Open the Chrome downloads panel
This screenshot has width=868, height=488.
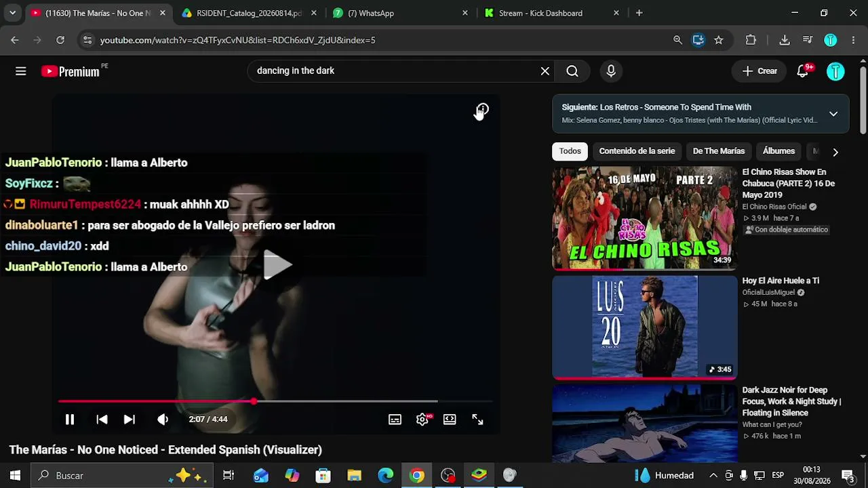click(785, 40)
